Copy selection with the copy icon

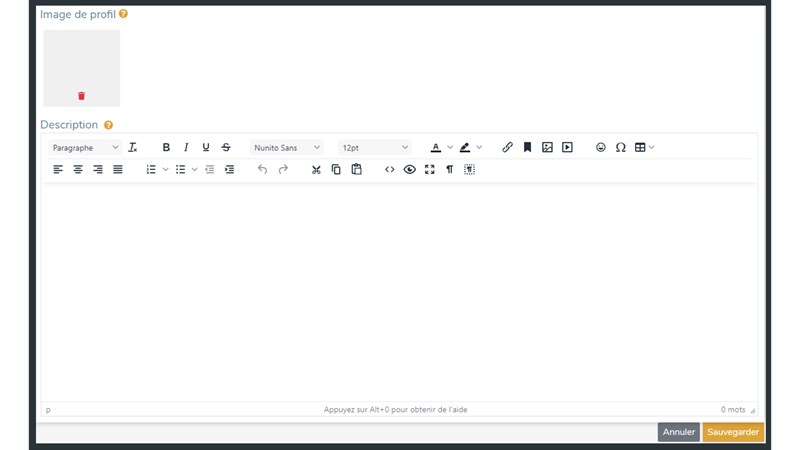tap(336, 169)
